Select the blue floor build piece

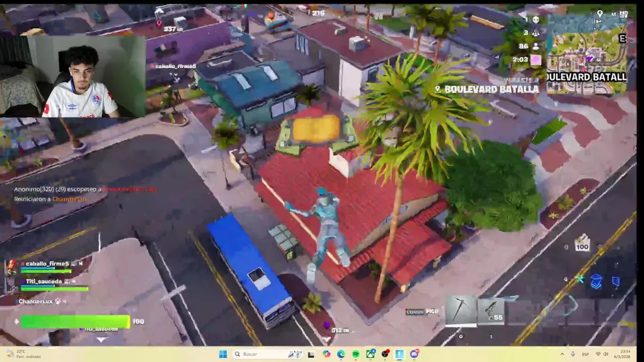(596, 282)
